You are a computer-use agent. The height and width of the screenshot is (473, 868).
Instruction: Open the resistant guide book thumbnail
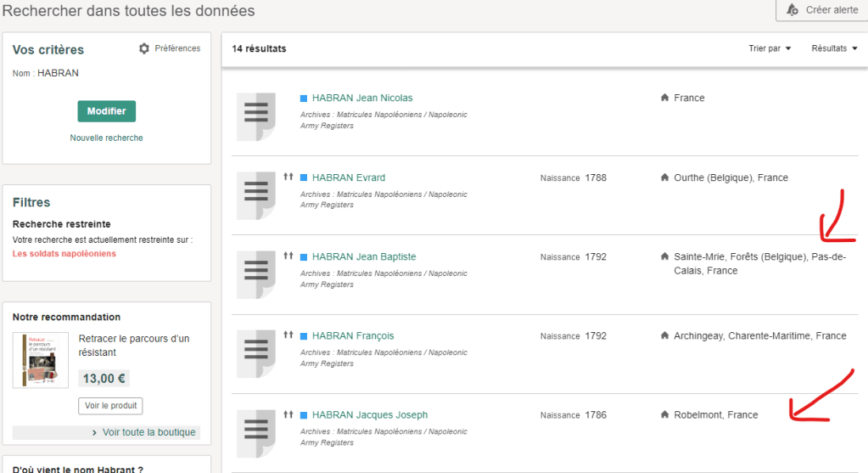coord(41,360)
